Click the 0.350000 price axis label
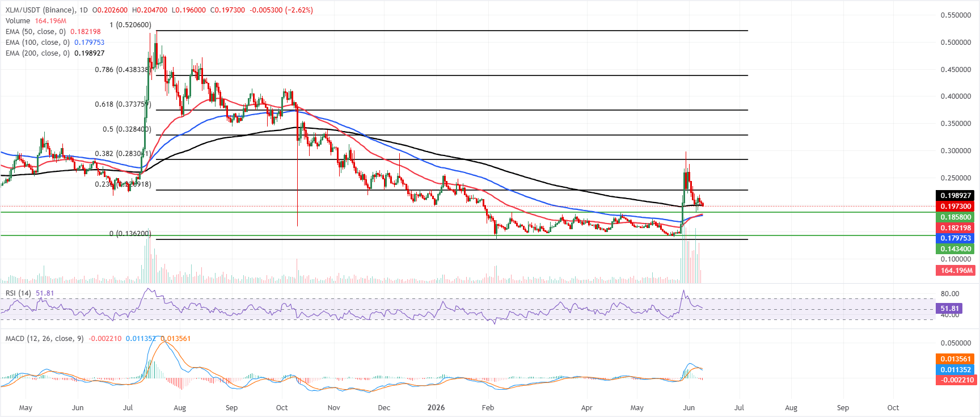The height and width of the screenshot is (417, 980). (956, 124)
